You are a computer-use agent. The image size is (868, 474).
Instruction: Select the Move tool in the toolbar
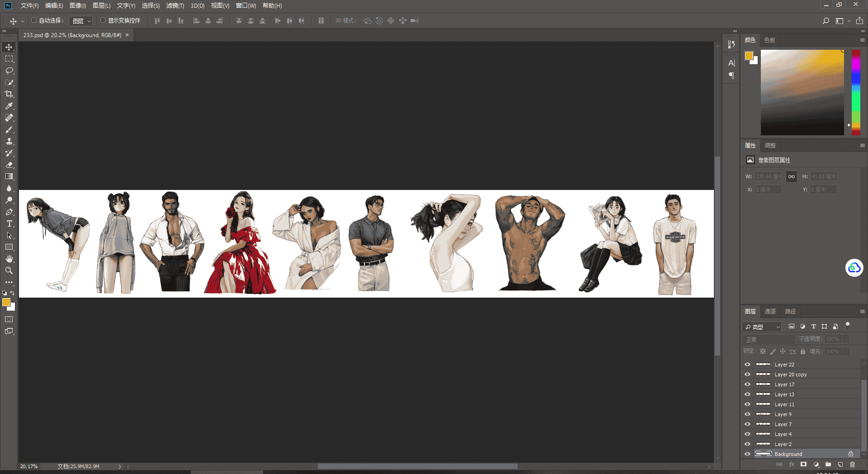click(x=9, y=47)
